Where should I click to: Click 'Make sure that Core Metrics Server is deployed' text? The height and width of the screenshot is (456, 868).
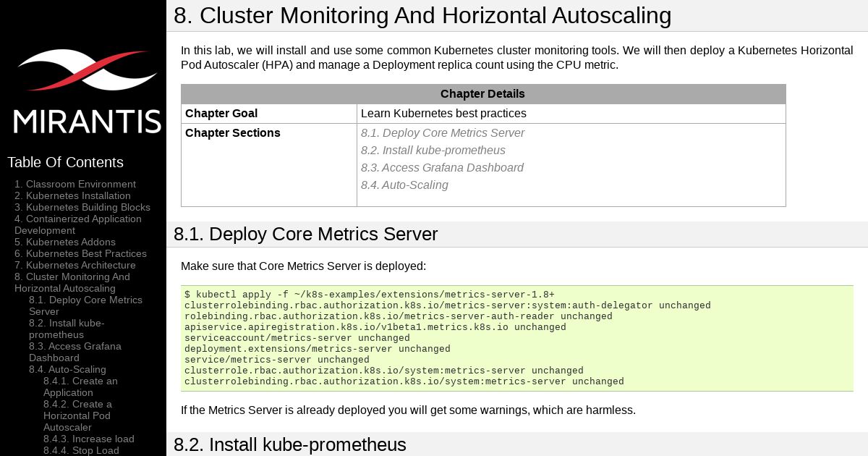click(x=304, y=266)
